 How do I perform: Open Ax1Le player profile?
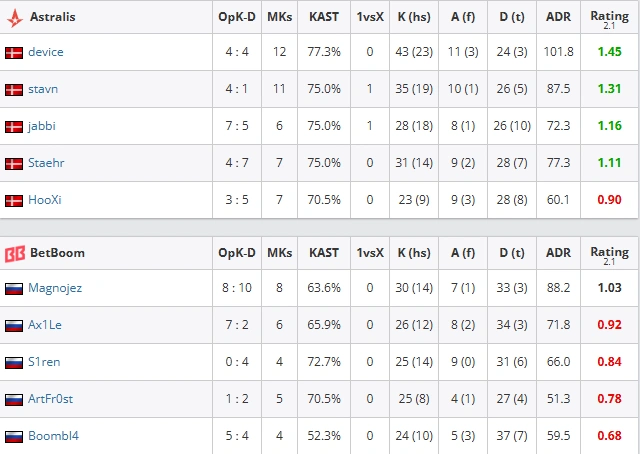click(45, 325)
